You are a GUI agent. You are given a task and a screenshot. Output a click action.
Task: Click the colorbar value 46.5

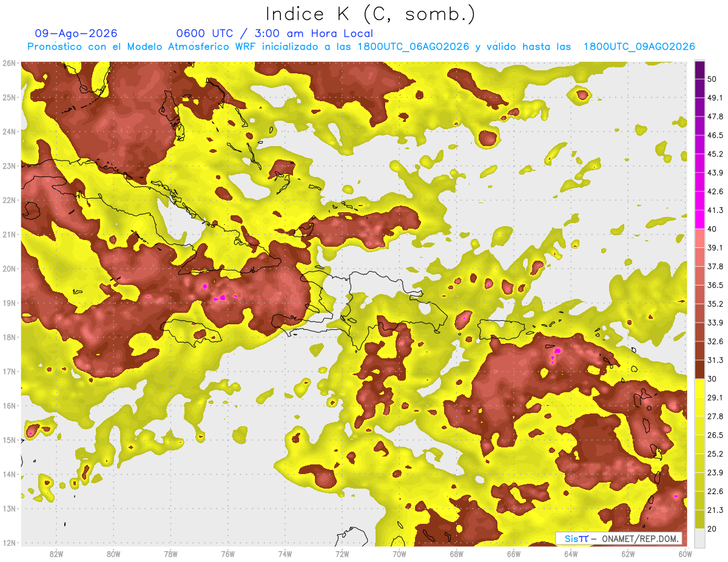pyautogui.click(x=715, y=136)
